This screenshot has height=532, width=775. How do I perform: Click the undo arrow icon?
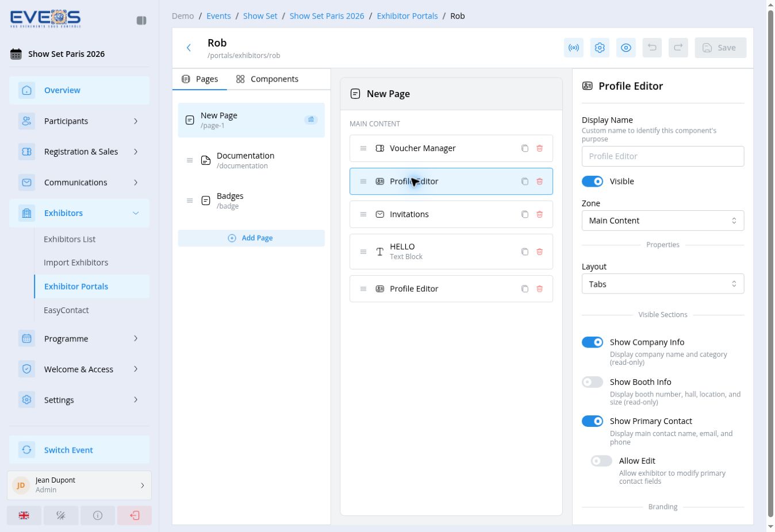(x=652, y=48)
